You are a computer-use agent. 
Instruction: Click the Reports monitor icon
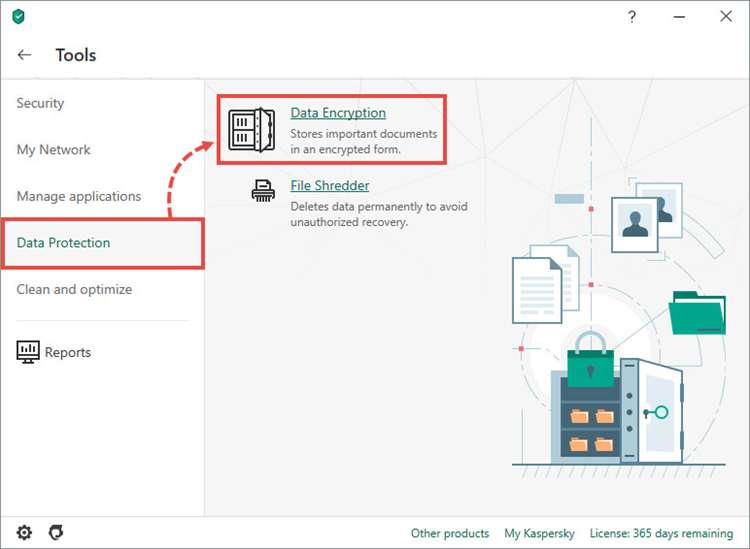28,352
